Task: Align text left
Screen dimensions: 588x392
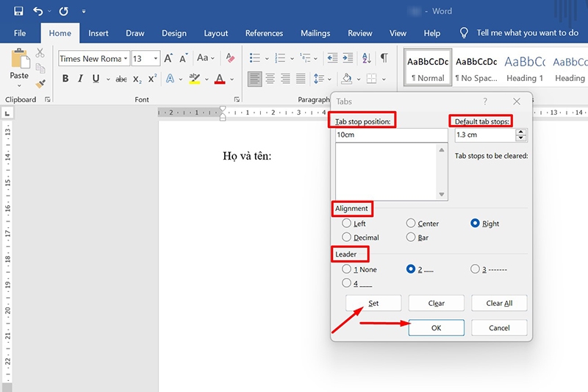Action: [254, 79]
